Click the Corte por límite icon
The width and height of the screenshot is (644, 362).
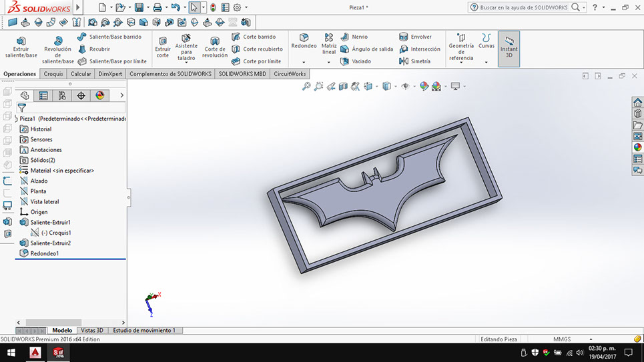pos(236,61)
